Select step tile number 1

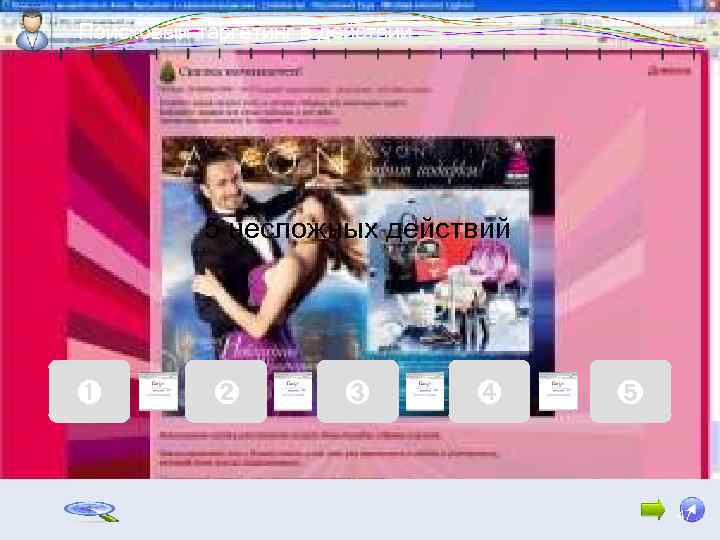[x=90, y=391]
